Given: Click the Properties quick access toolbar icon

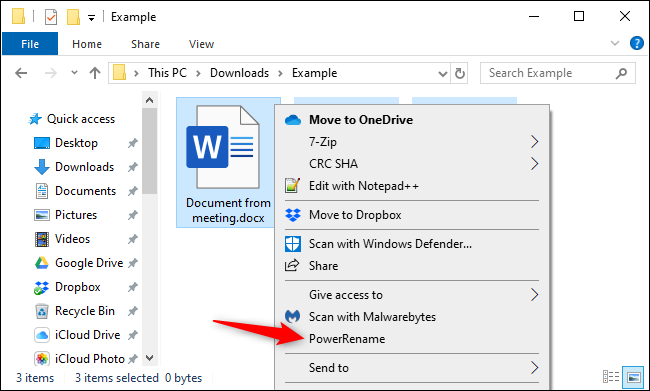Looking at the screenshot, I should click(x=51, y=17).
